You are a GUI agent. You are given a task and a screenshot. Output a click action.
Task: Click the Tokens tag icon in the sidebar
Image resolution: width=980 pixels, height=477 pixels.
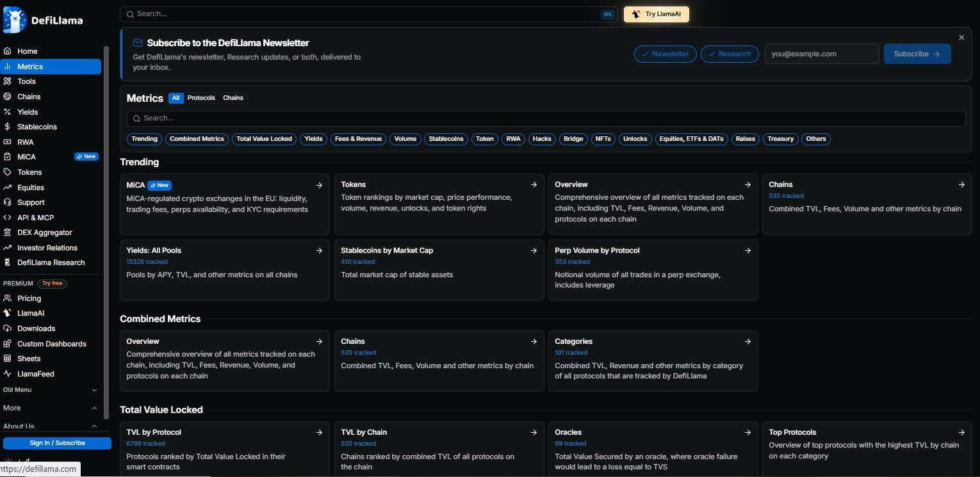(7, 172)
